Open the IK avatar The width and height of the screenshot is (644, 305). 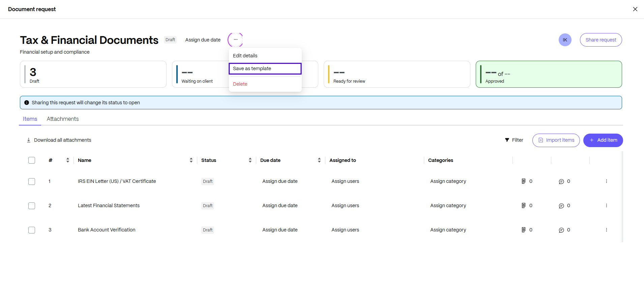point(565,39)
